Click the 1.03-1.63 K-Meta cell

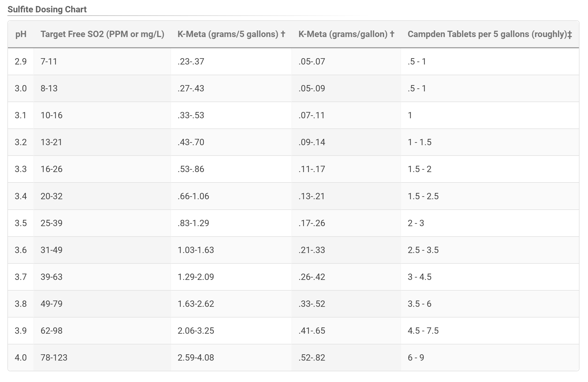pyautogui.click(x=231, y=250)
